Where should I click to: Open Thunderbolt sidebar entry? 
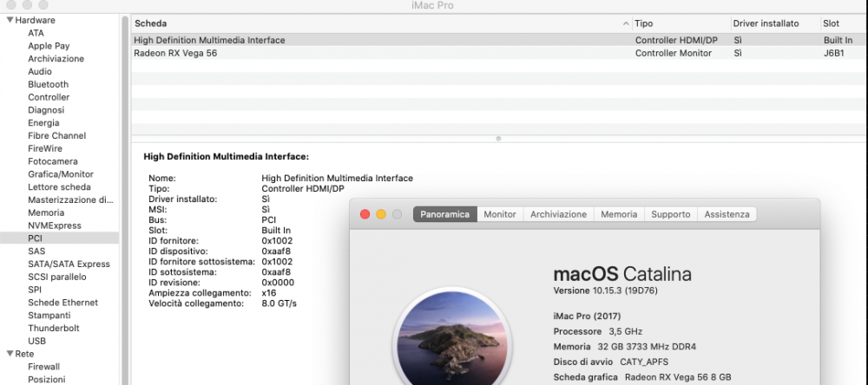(54, 328)
